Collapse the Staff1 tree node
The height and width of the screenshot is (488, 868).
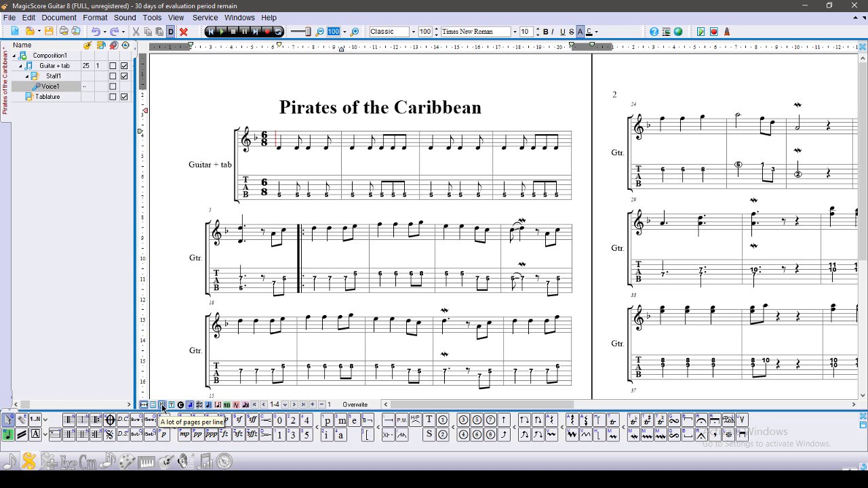point(27,76)
